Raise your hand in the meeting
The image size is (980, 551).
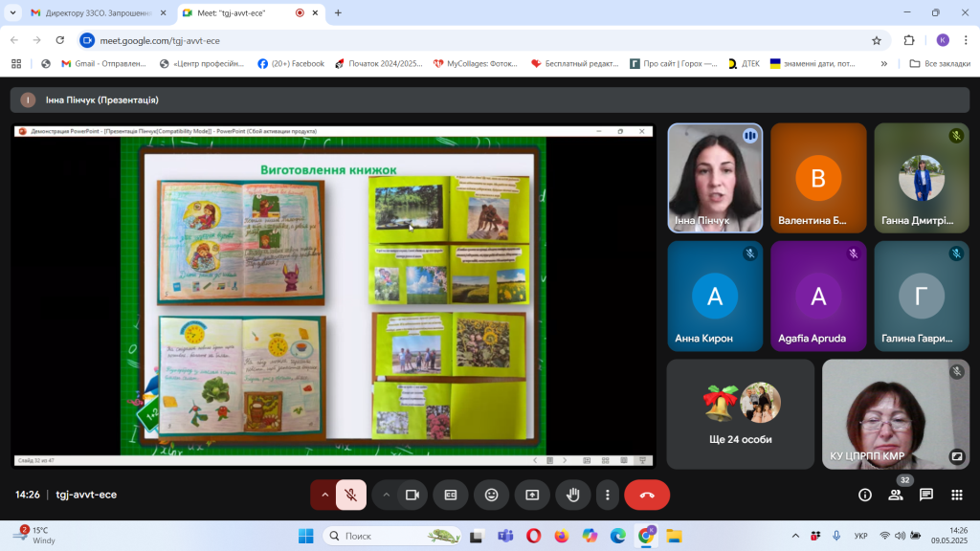[573, 495]
